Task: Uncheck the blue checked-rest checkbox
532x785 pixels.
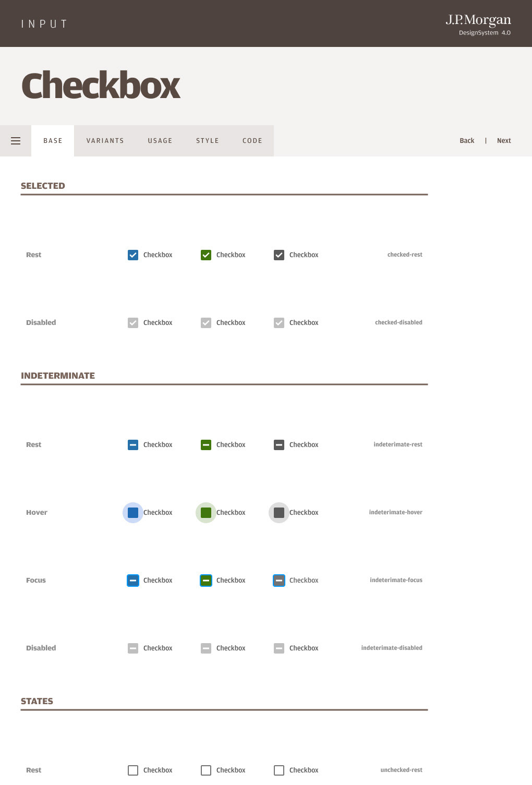Action: pyautogui.click(x=133, y=255)
